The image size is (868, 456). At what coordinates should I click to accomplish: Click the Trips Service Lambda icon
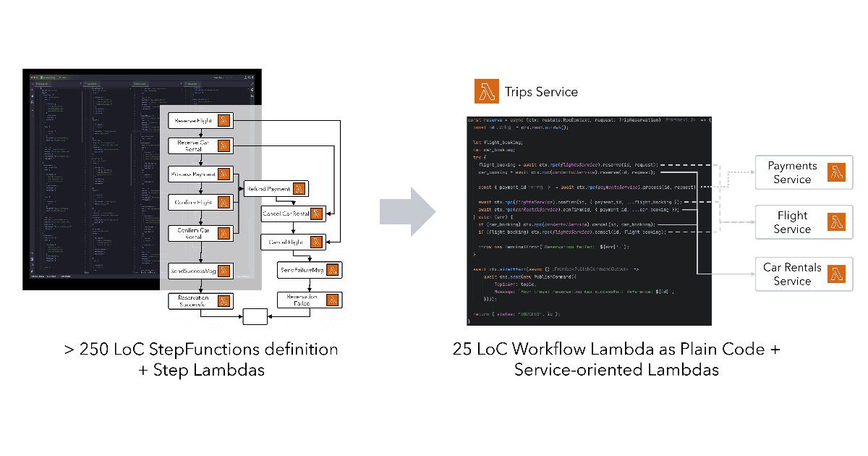[486, 92]
